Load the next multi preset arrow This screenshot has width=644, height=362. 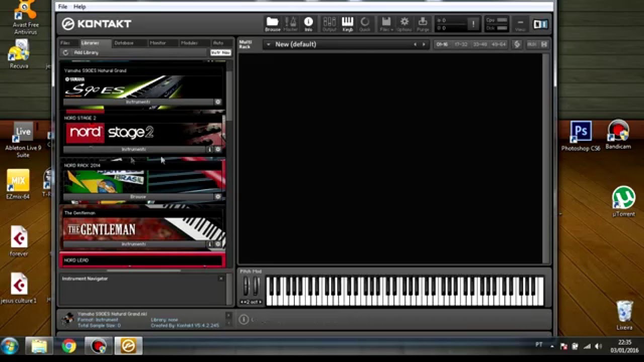(424, 44)
